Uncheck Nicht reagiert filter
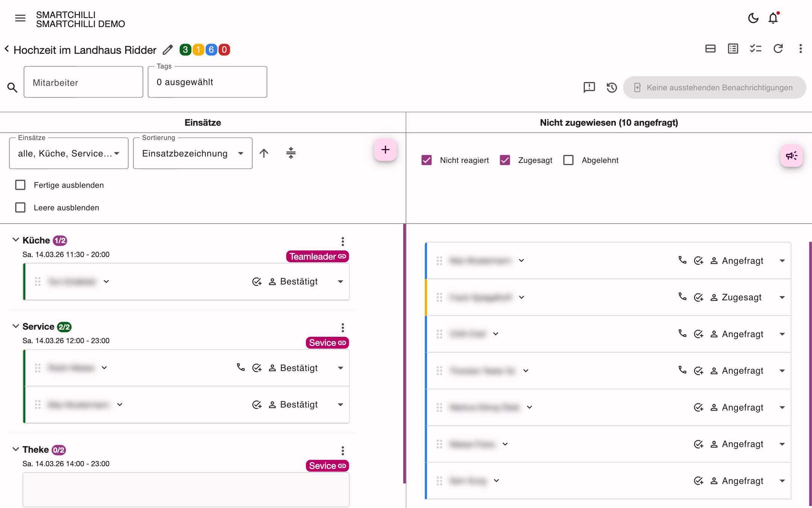Screen dimensions: 812x508 (427, 160)
